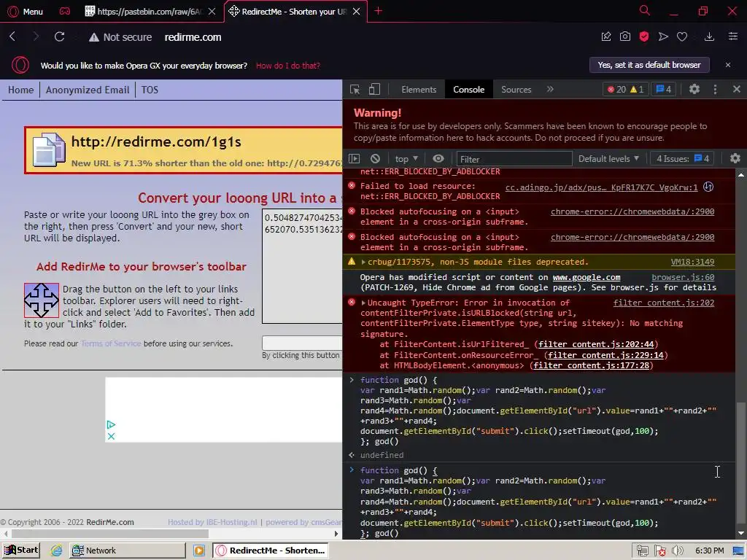Open the Terms of Service link

111,343
